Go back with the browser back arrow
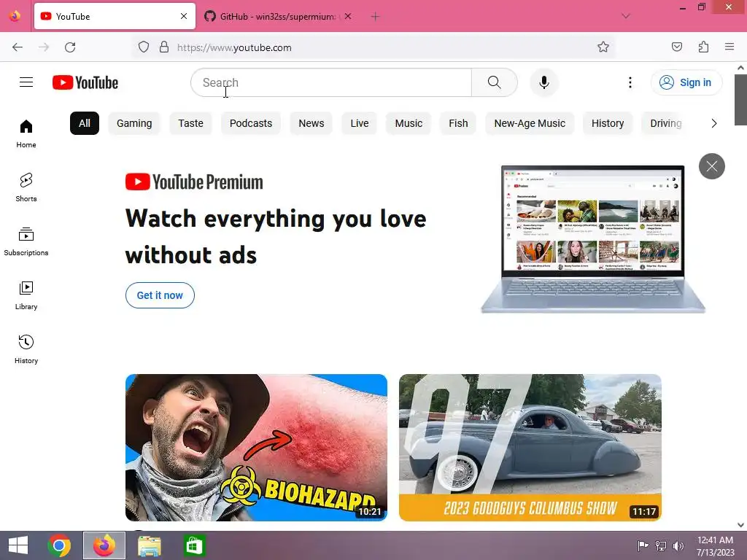 (18, 47)
